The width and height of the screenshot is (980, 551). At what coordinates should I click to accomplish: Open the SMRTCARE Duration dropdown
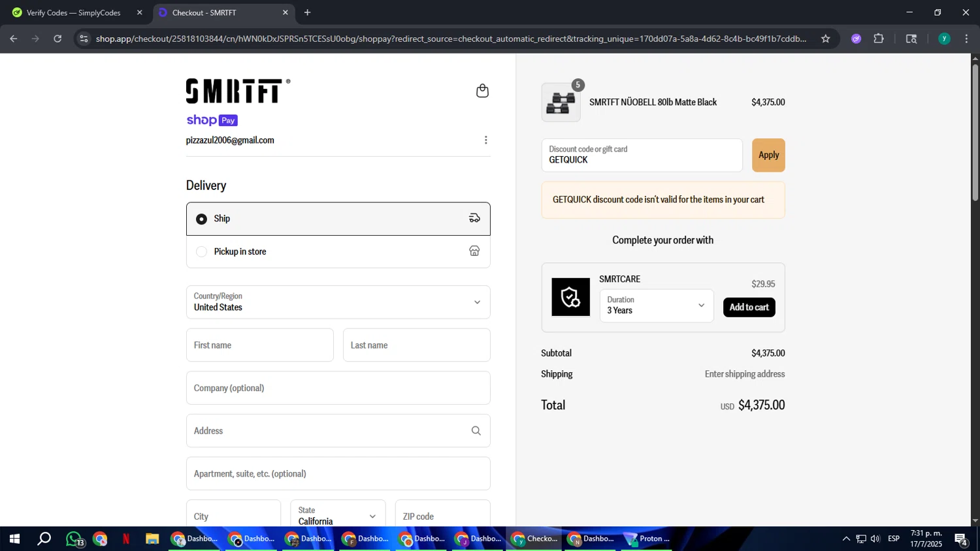[657, 306]
